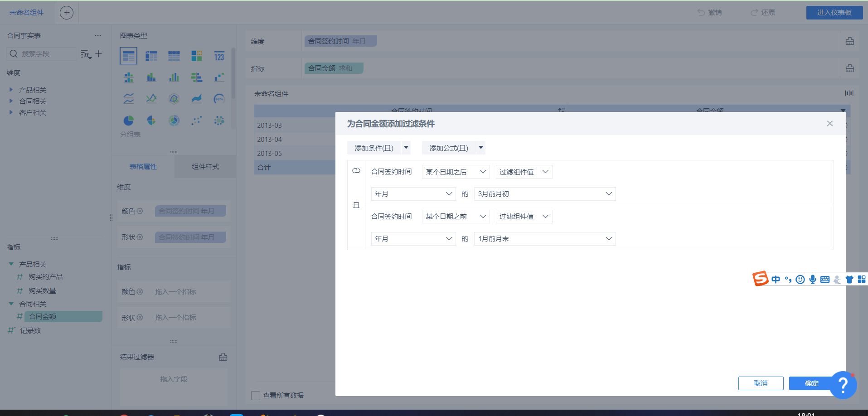Add a field with the plus icon
The height and width of the screenshot is (416, 868).
pos(98,53)
